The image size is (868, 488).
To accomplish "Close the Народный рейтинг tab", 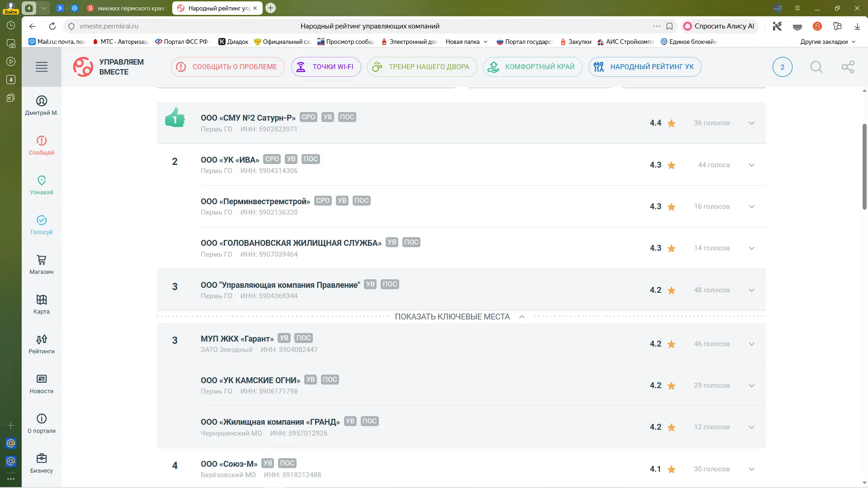I will coord(255,8).
